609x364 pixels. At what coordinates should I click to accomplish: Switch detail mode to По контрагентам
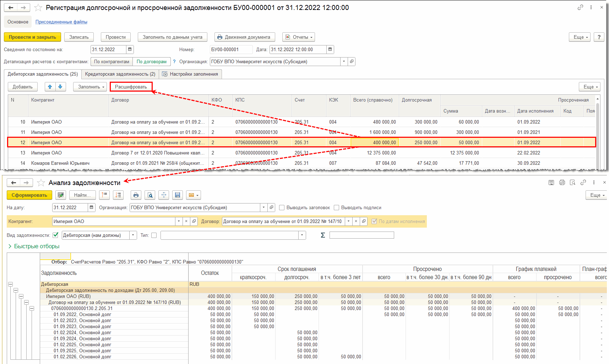point(112,61)
